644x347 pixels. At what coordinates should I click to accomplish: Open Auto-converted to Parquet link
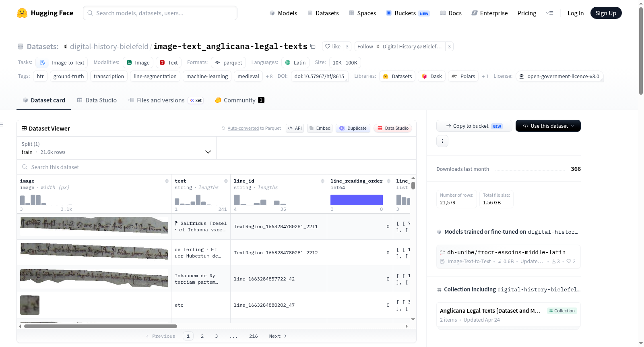(x=254, y=128)
